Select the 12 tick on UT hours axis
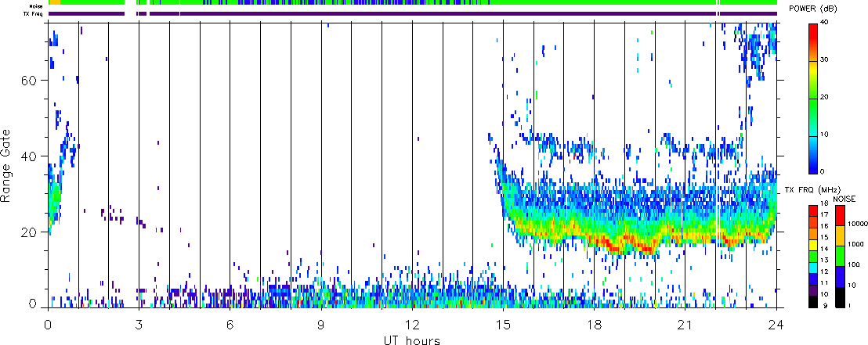This screenshot has height=345, width=868. pos(412,324)
